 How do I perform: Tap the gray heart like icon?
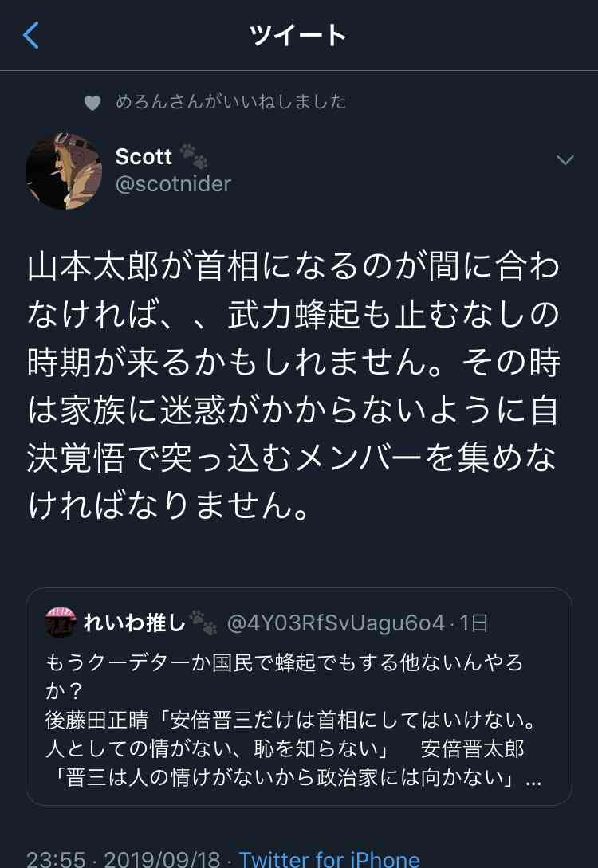point(92,102)
